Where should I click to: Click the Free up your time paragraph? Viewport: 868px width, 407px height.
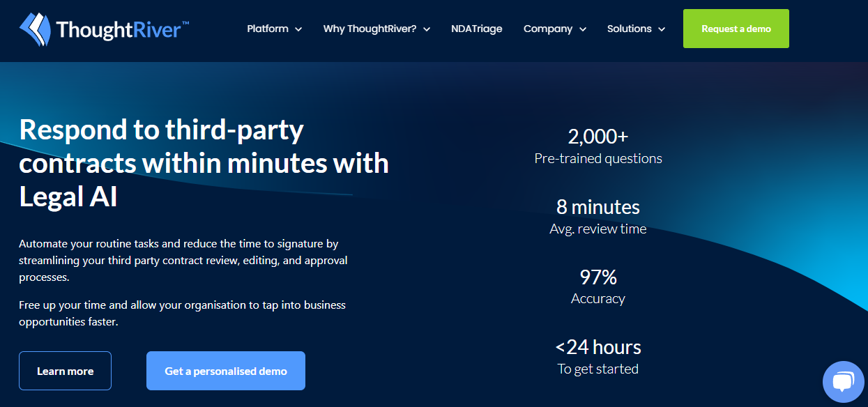click(183, 314)
